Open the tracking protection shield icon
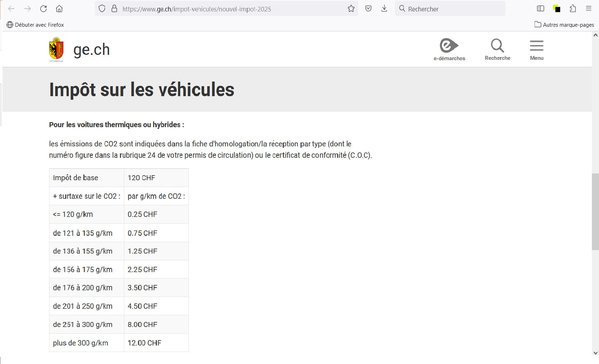The width and height of the screenshot is (599, 364). (x=102, y=9)
